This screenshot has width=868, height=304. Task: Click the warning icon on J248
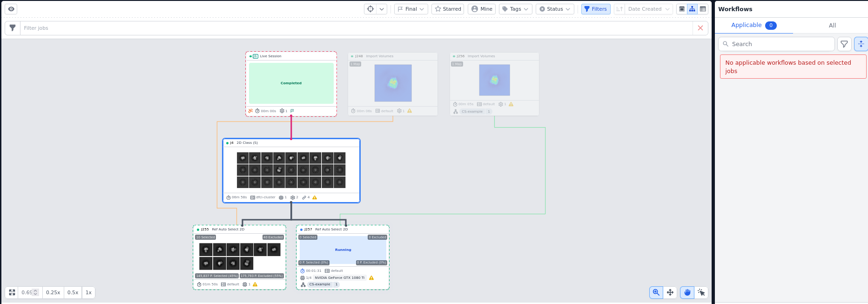[x=410, y=111]
